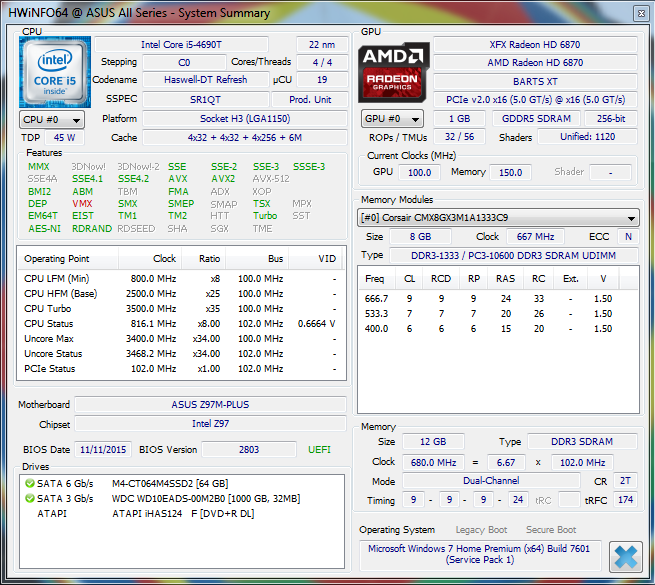655x585 pixels.
Task: Click the XFX Radeon HD 6870 field
Action: tap(535, 45)
